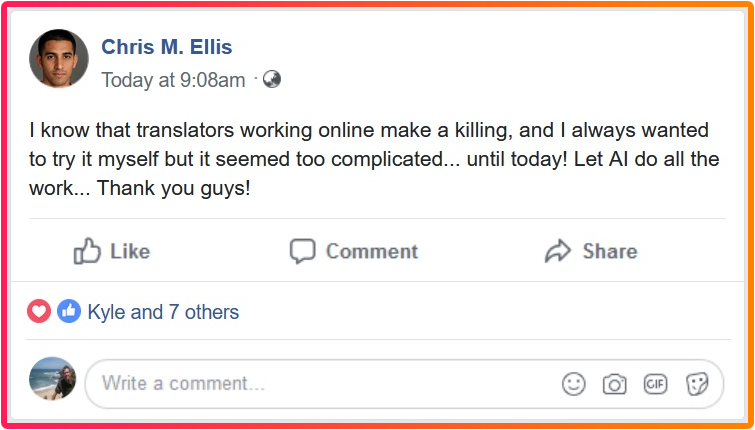Attach a photo with the camera icon
The height and width of the screenshot is (430, 755).
click(614, 383)
